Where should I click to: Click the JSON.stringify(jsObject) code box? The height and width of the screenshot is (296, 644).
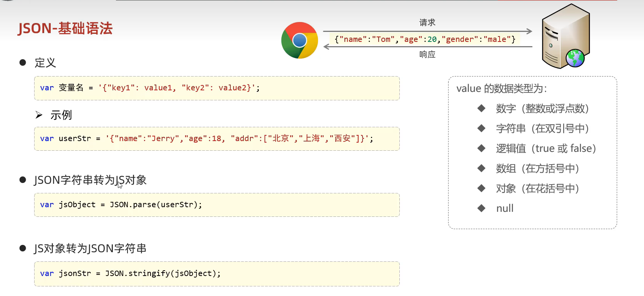pyautogui.click(x=217, y=274)
